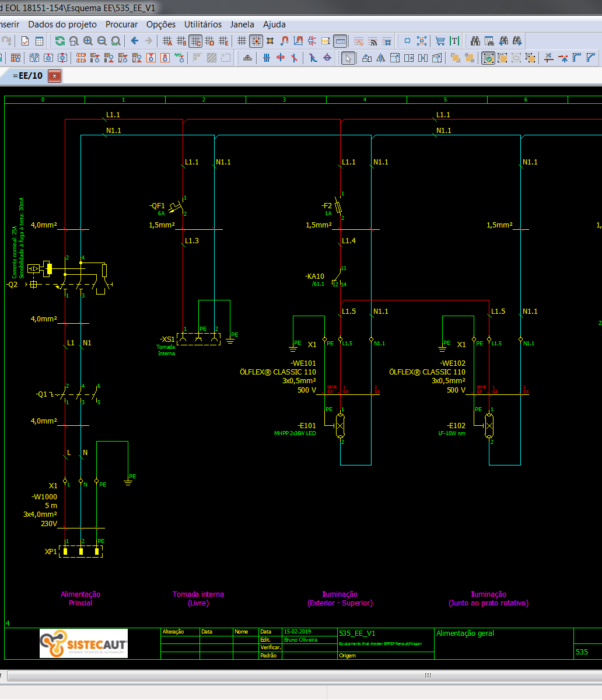Click the Zoom Out magnifier icon
Screen dimensions: 602x700
[x=102, y=41]
